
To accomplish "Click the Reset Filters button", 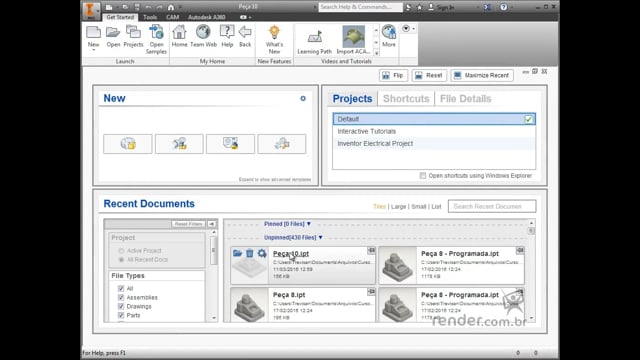I will pos(188,224).
